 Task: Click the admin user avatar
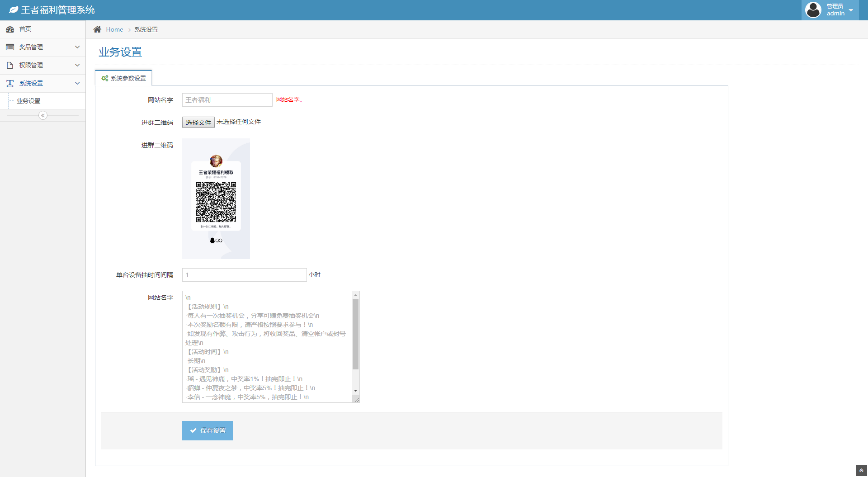coord(813,10)
